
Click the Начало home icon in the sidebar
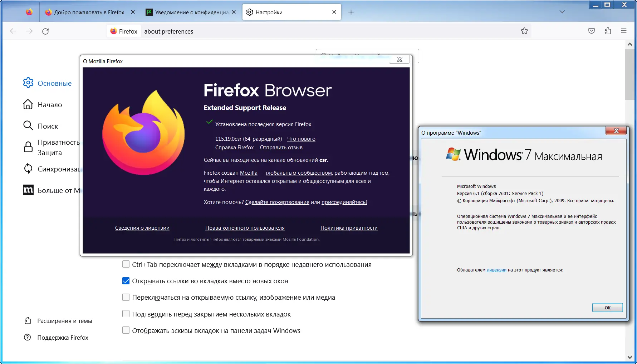(28, 104)
